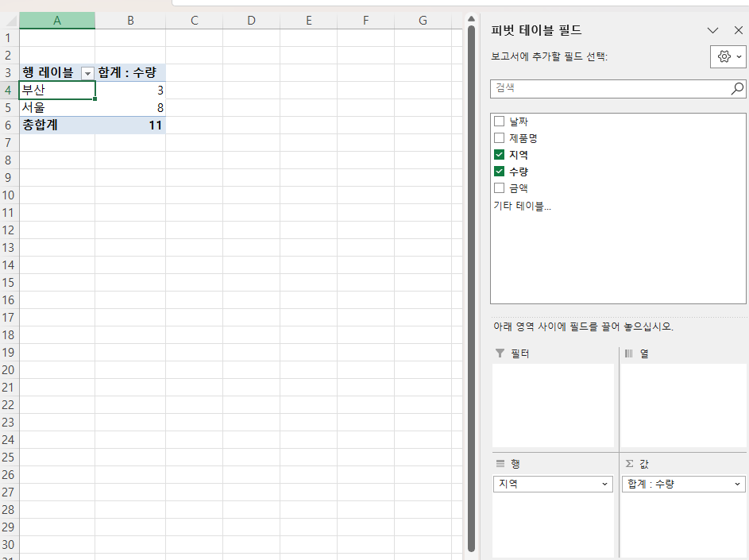Check the 금액 field checkbox
Screen dimensions: 749x560
[x=499, y=188]
